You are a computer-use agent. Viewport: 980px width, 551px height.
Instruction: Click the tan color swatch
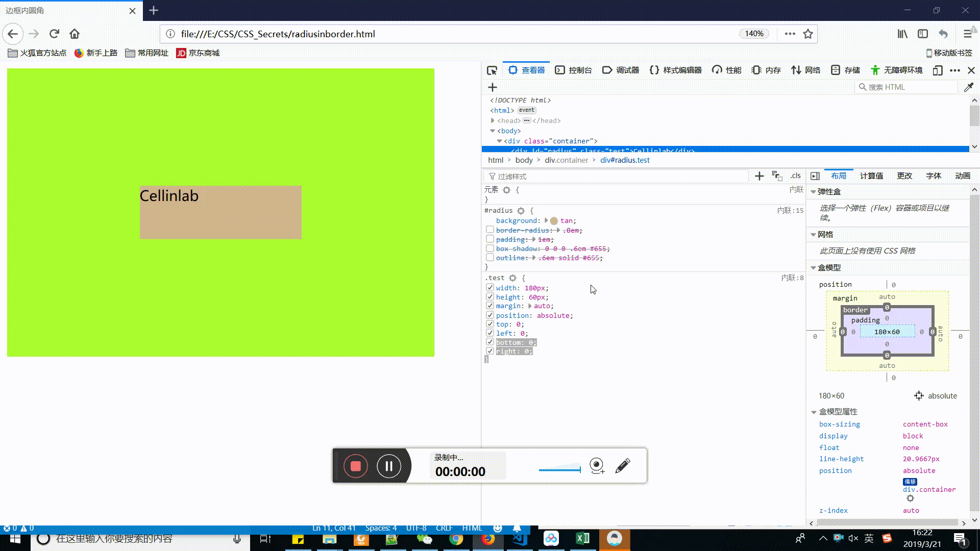[554, 221]
